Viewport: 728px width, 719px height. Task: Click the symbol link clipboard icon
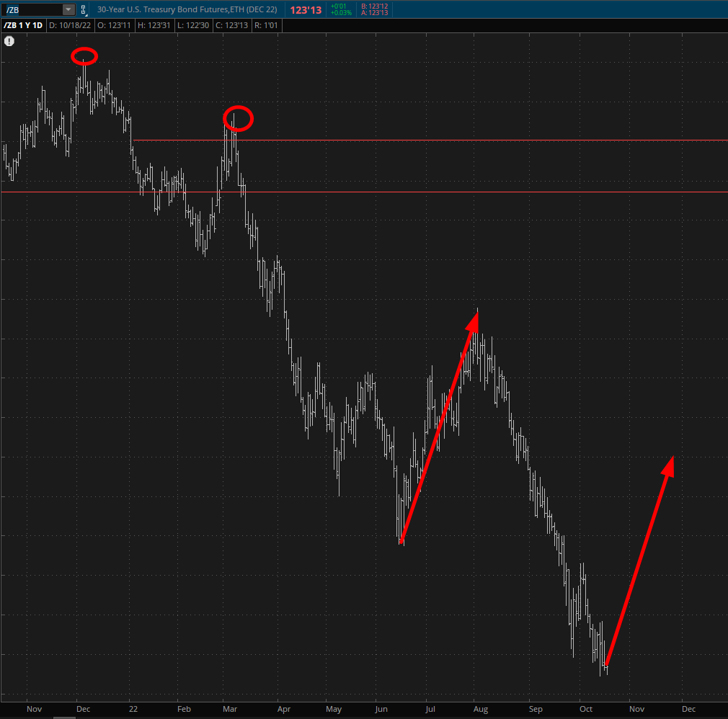pos(84,9)
